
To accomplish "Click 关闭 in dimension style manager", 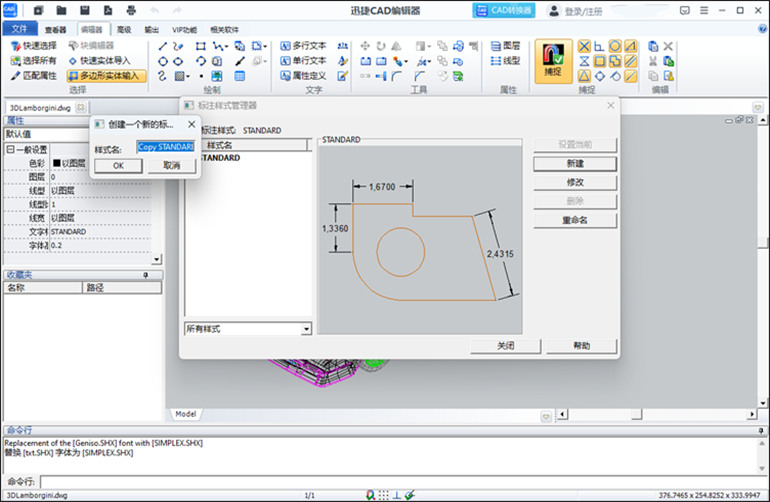I will click(x=506, y=346).
